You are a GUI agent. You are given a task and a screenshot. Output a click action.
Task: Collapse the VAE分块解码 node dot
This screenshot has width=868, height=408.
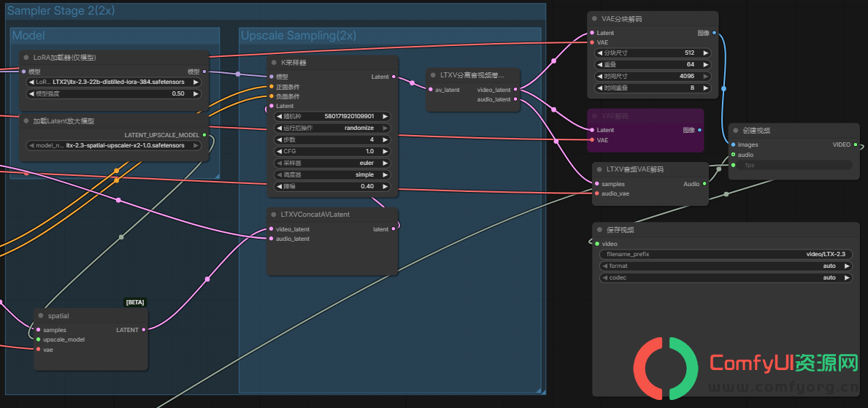[x=594, y=20]
